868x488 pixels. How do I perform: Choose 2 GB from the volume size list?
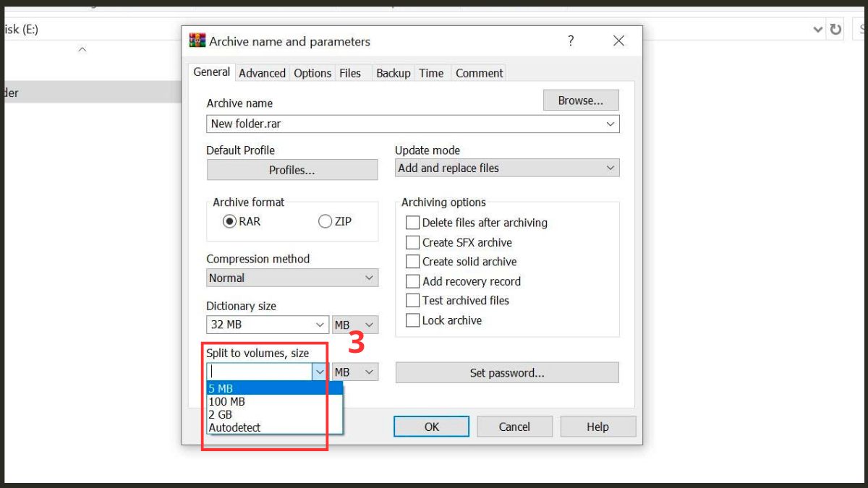(x=275, y=414)
